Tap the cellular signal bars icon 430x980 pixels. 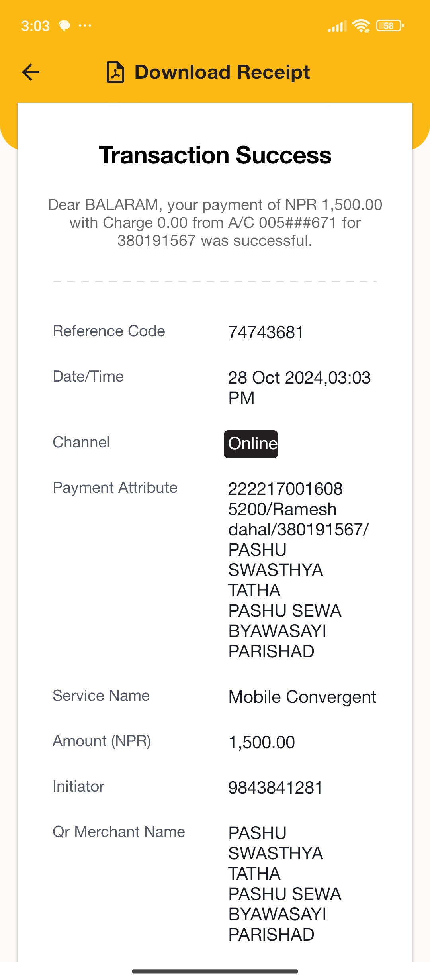[x=337, y=26]
